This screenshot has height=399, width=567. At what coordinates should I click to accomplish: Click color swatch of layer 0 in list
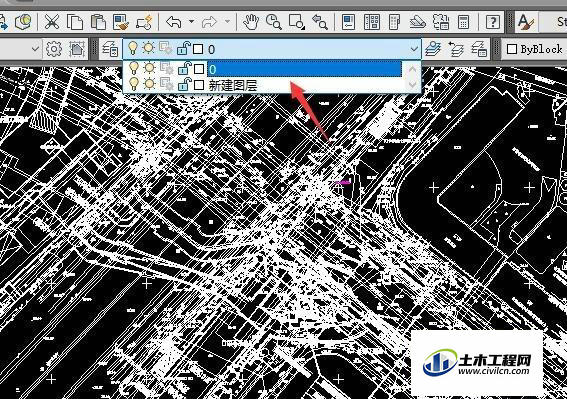pos(199,69)
